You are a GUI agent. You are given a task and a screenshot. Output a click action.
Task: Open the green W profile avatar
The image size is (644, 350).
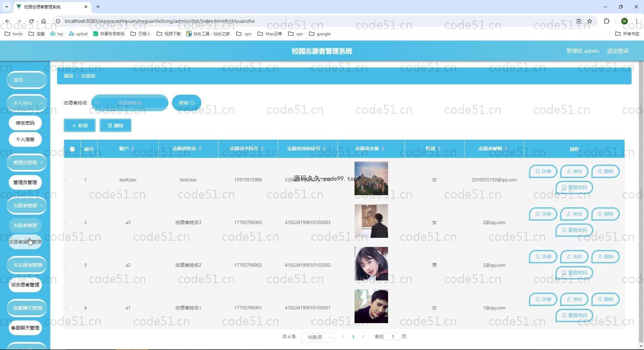pyautogui.click(x=624, y=21)
